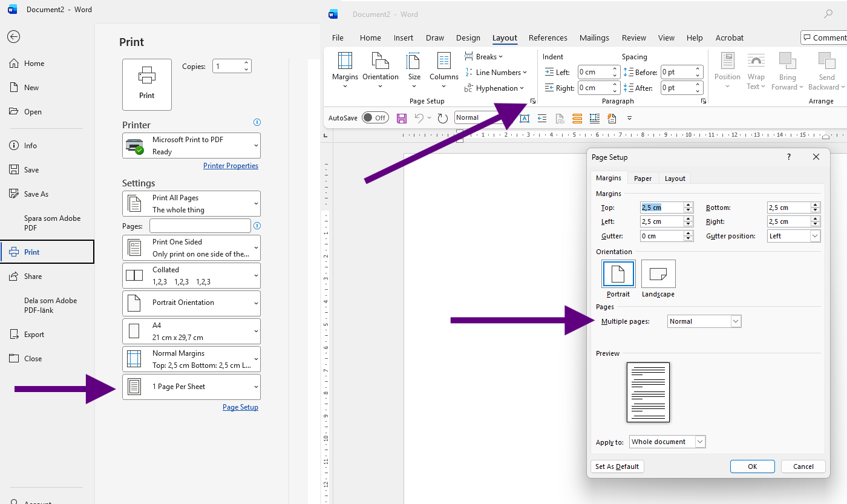
Task: Open the 1 Page Per Sheet dropdown
Action: click(x=191, y=387)
